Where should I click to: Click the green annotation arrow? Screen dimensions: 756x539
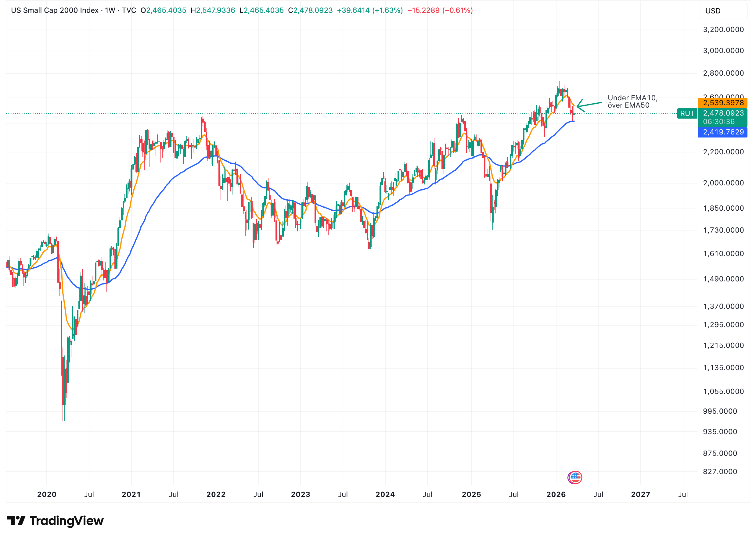pyautogui.click(x=590, y=105)
